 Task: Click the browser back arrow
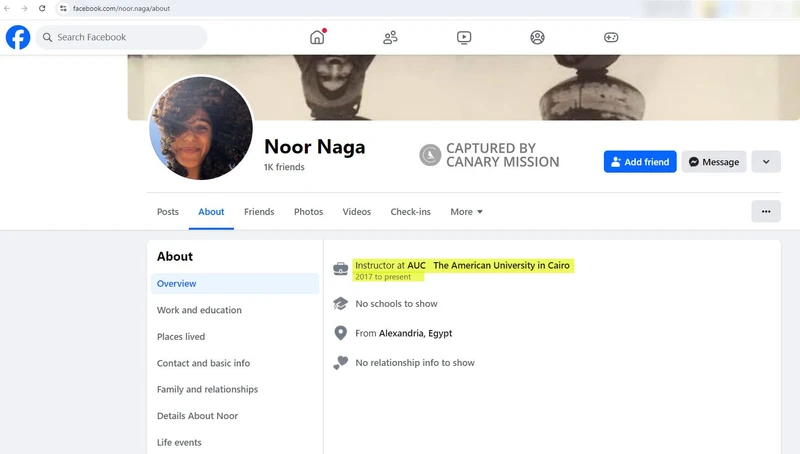[7, 8]
